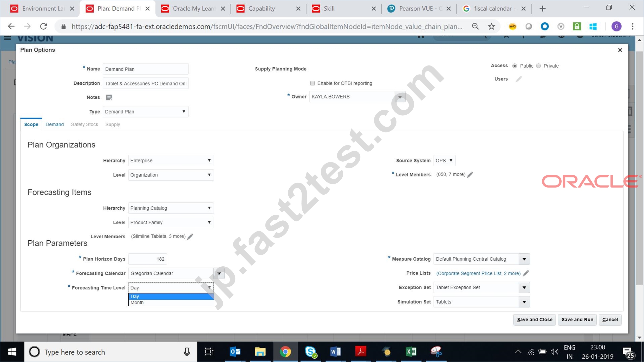This screenshot has width=644, height=362.
Task: Open the plan Type dropdown
Action: (145, 112)
